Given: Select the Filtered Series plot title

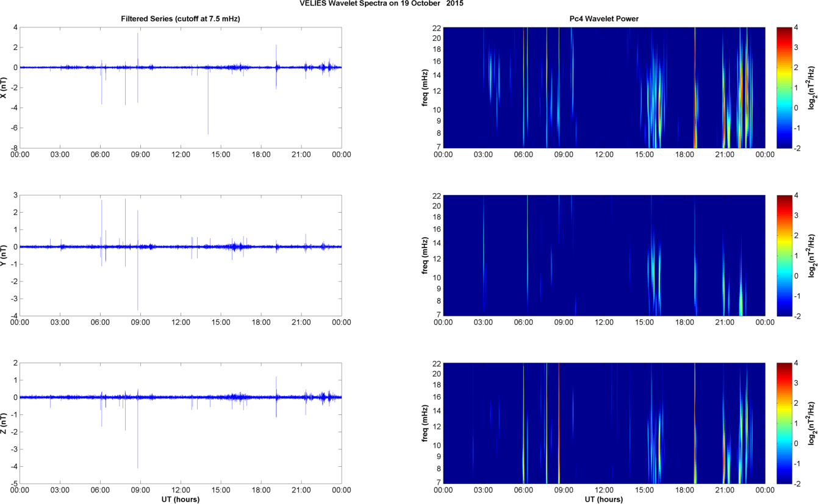Looking at the screenshot, I should click(181, 19).
